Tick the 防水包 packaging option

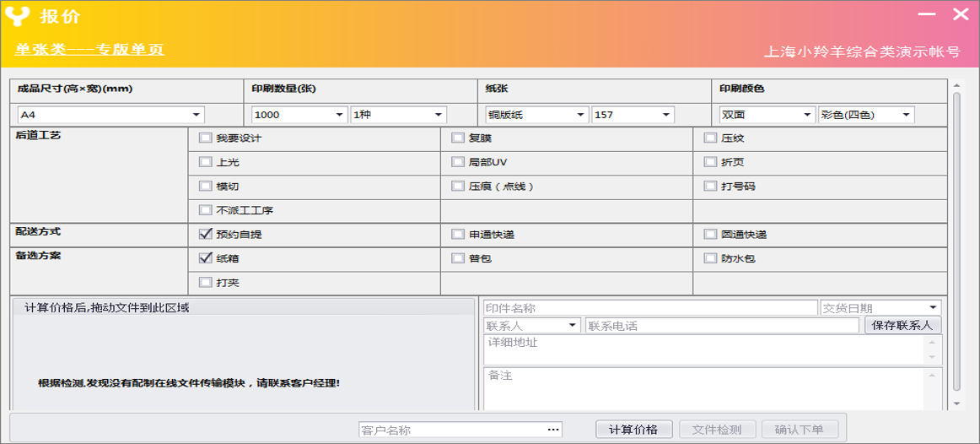(x=711, y=258)
